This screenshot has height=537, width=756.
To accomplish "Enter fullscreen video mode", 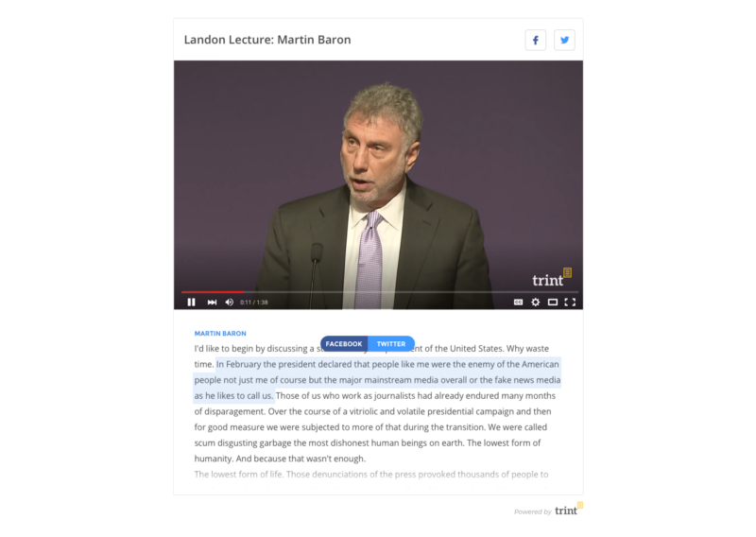I will click(570, 302).
